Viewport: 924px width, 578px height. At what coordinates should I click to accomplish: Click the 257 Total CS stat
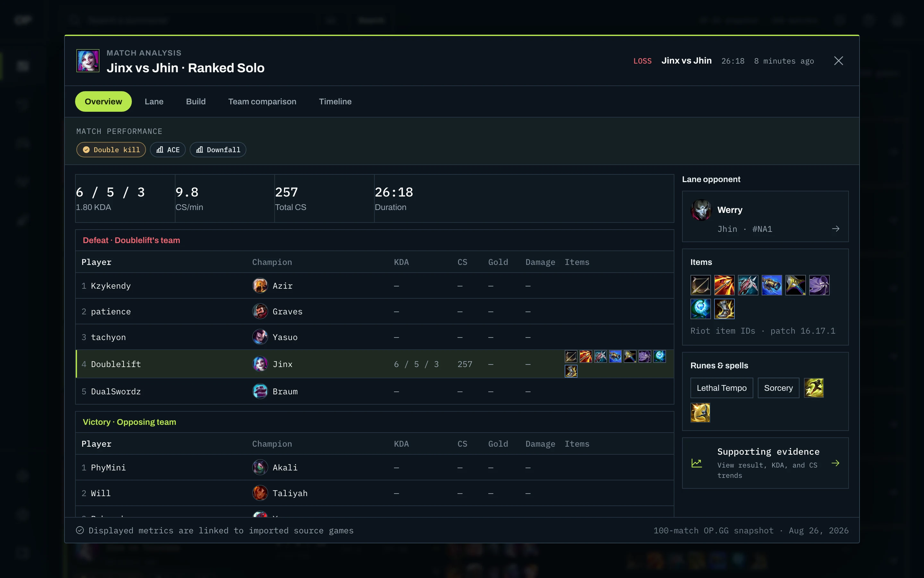(x=324, y=198)
